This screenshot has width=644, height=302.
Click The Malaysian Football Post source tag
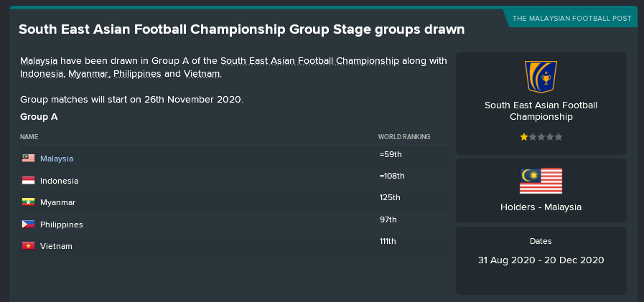[x=571, y=19]
